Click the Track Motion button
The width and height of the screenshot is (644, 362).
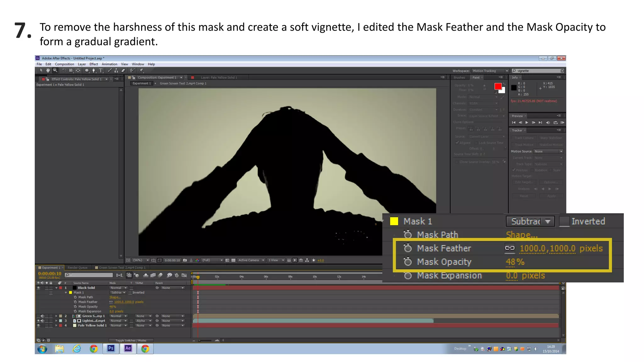pos(524,145)
